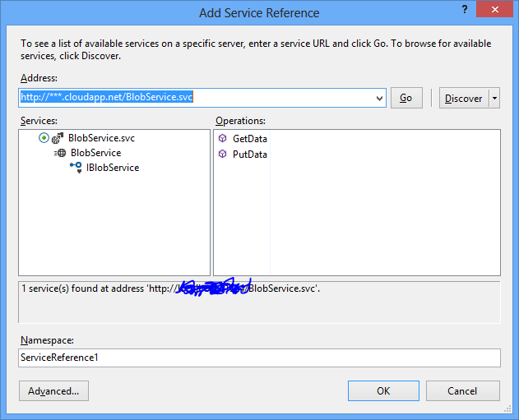
Task: Select the GetData operation label
Action: (x=250, y=139)
